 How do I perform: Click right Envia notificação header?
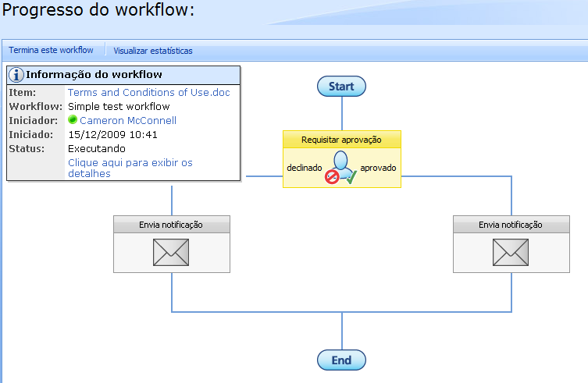point(511,225)
